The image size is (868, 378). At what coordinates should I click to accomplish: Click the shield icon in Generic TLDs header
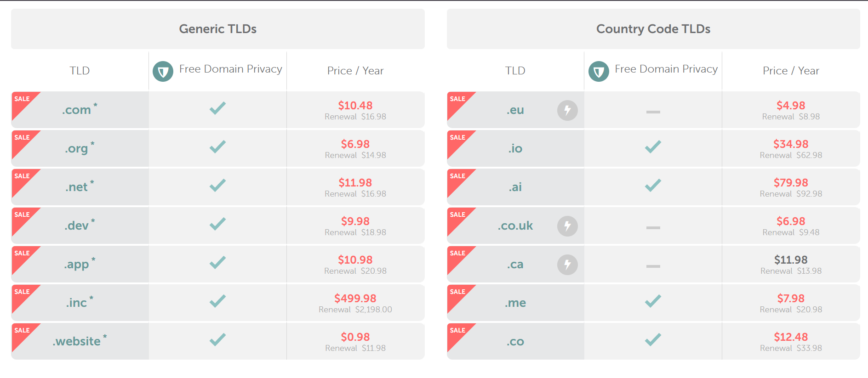coord(163,72)
